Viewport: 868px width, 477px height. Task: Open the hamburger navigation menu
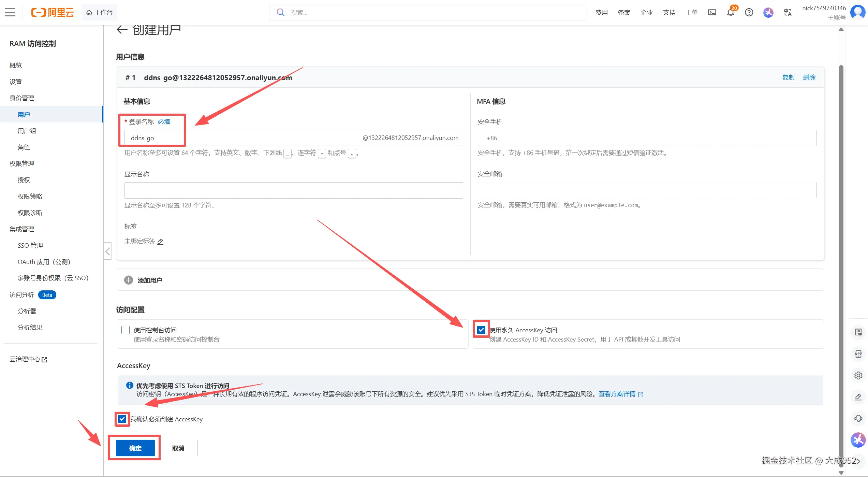[x=10, y=13]
